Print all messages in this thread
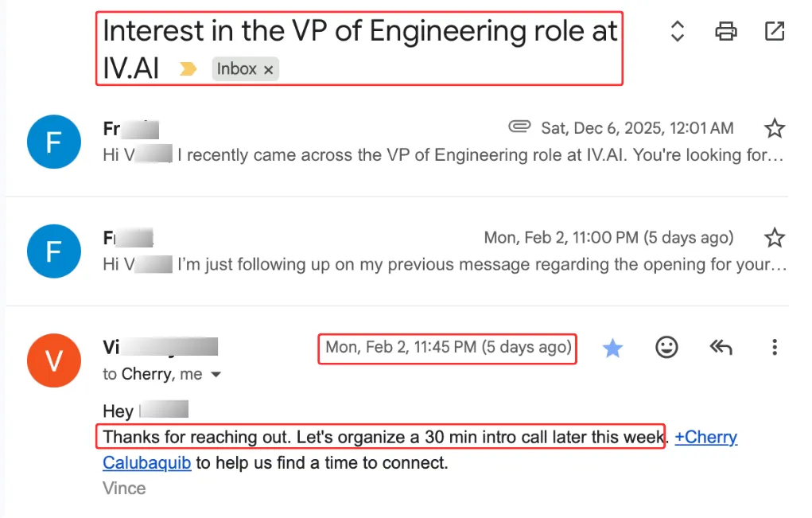Screen dimensions: 812x518 pos(725,32)
